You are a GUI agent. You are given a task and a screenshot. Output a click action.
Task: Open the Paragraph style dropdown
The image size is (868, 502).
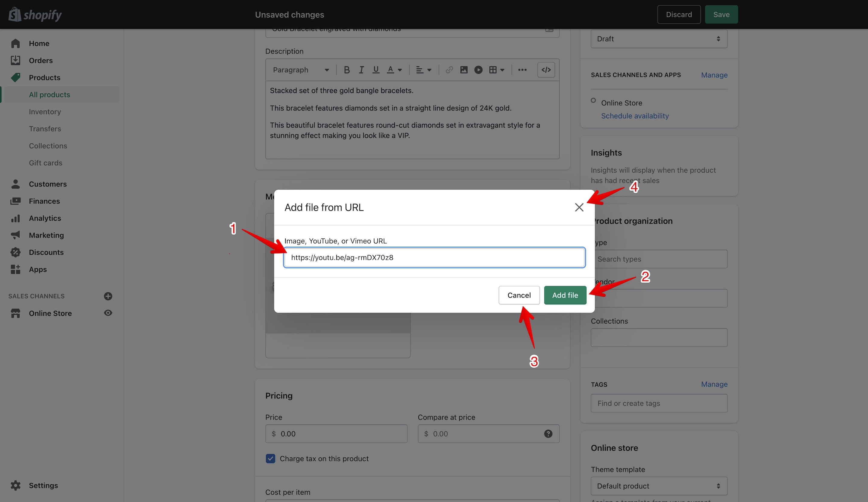pyautogui.click(x=301, y=70)
